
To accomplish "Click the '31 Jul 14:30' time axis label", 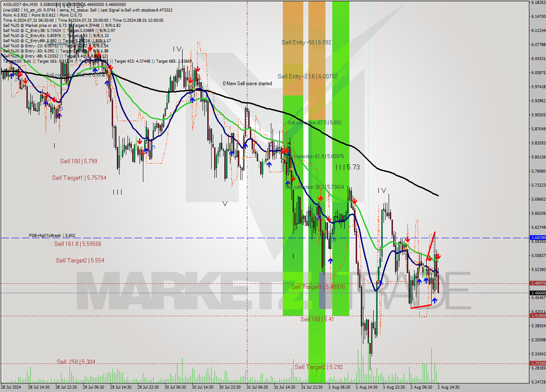I will (285, 387).
